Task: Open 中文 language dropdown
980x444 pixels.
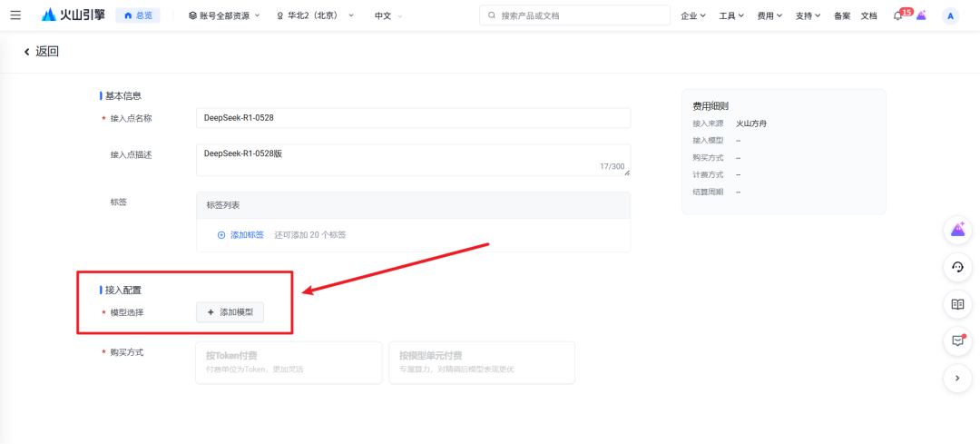Action: pyautogui.click(x=388, y=15)
